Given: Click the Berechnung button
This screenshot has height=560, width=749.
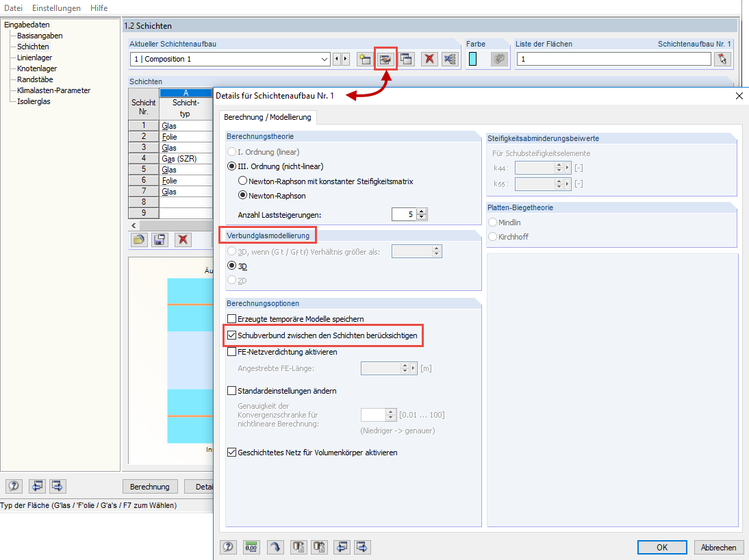Looking at the screenshot, I should [x=149, y=487].
